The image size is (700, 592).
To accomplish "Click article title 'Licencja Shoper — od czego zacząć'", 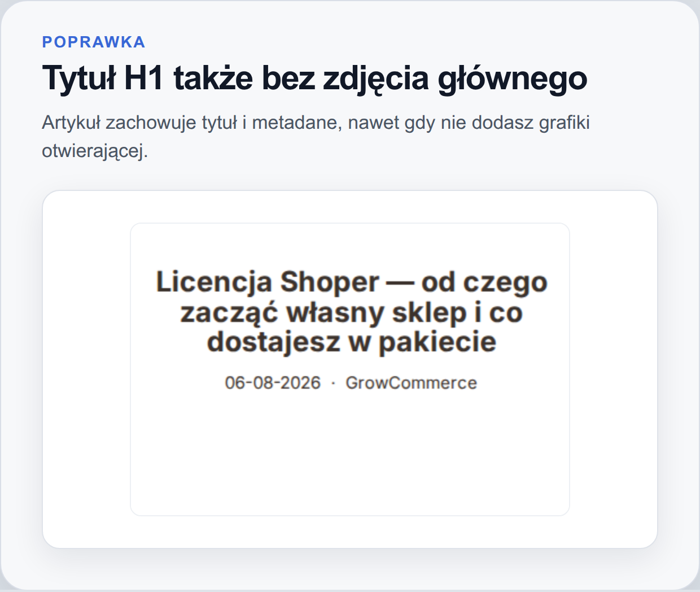I will 352,311.
